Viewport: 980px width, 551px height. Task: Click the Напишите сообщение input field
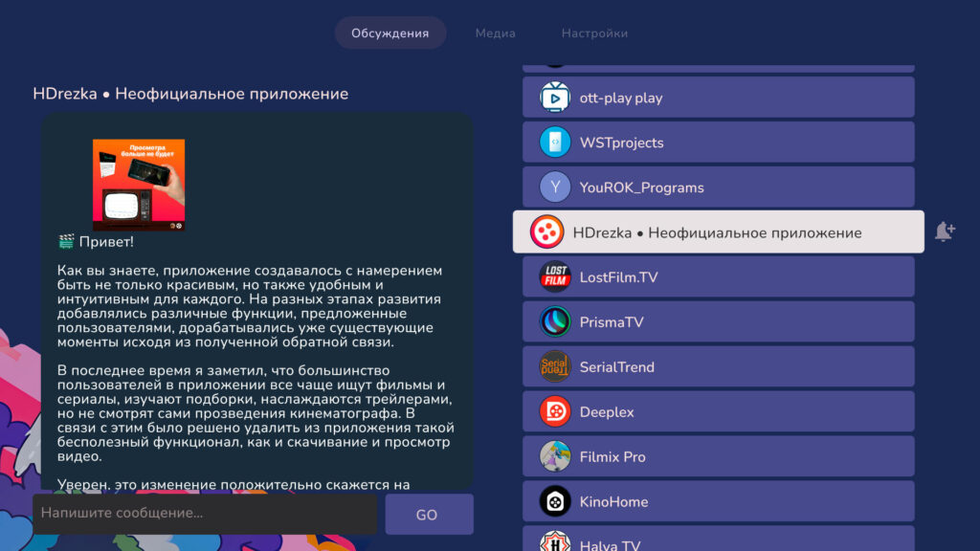[x=205, y=514]
